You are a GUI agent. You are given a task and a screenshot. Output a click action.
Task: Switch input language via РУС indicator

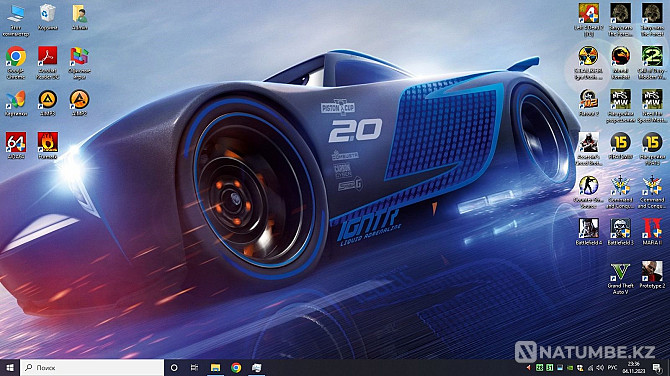coord(612,367)
